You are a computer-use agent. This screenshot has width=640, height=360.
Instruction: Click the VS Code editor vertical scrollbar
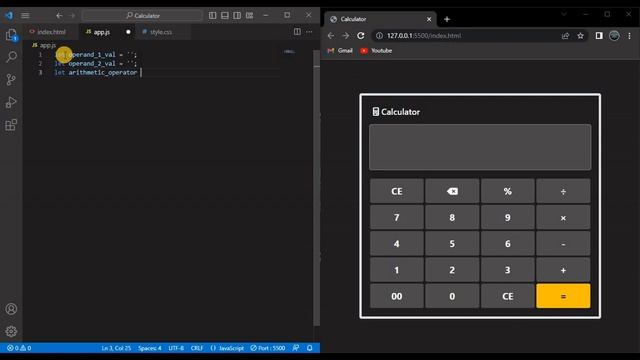tap(317, 188)
